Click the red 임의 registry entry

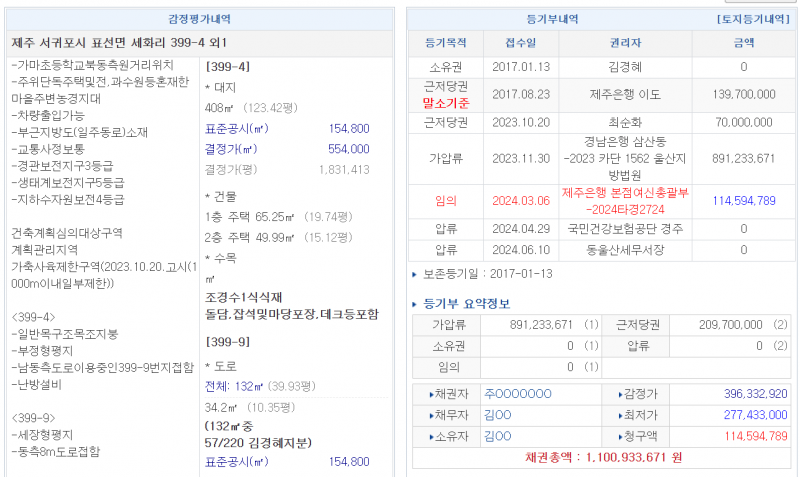click(x=446, y=200)
